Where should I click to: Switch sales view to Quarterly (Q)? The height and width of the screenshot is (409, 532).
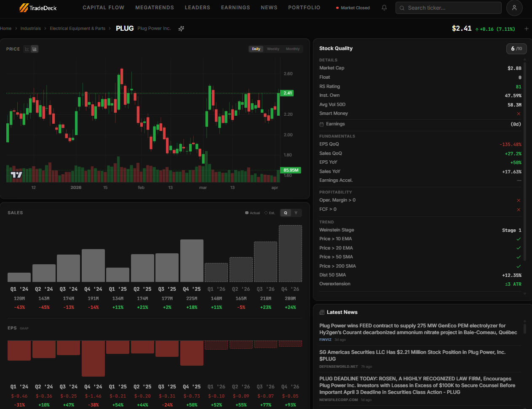tap(286, 213)
